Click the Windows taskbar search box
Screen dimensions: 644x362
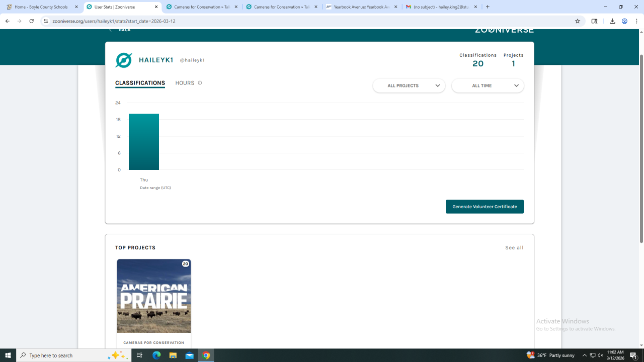pos(74,355)
